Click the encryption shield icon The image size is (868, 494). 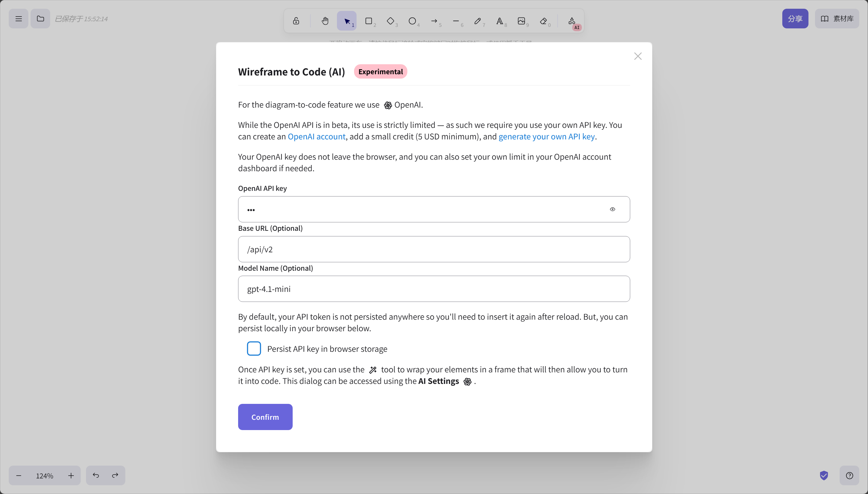coord(824,476)
